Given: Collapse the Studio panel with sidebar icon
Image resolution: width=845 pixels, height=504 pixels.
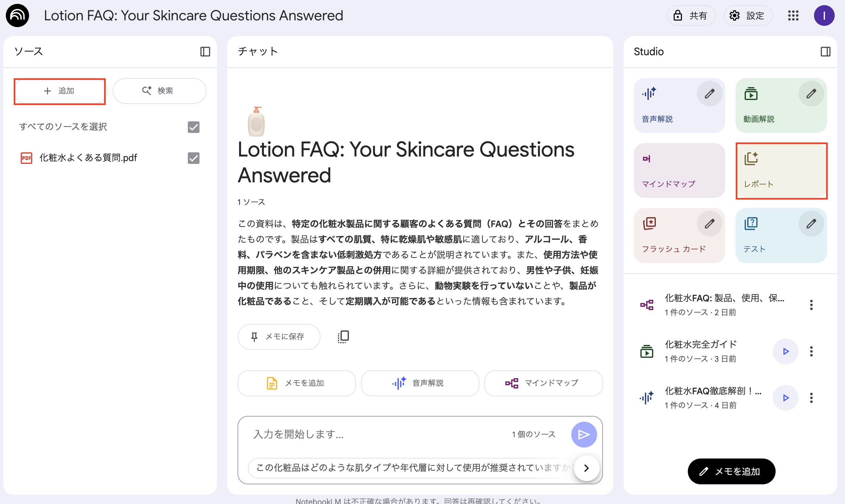Looking at the screenshot, I should (825, 52).
